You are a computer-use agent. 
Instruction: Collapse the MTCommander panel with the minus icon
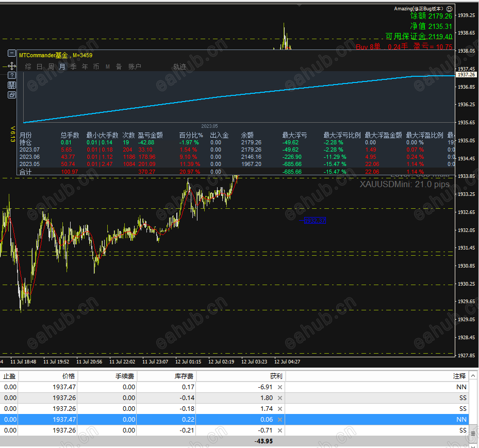click(12, 54)
